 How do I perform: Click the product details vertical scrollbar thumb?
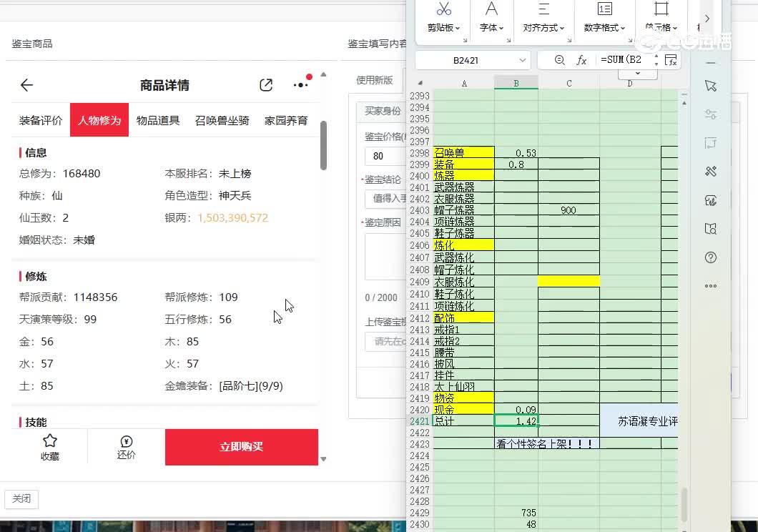point(323,147)
